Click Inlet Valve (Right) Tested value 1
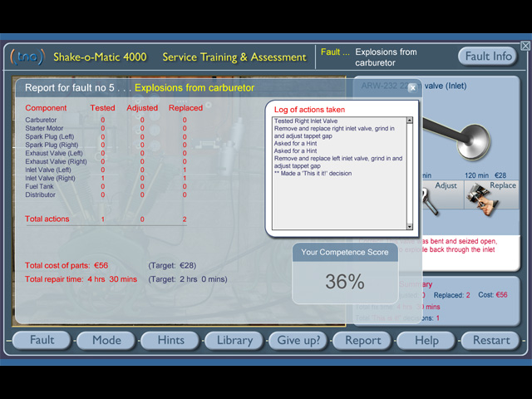Image resolution: width=532 pixels, height=399 pixels. point(103,178)
